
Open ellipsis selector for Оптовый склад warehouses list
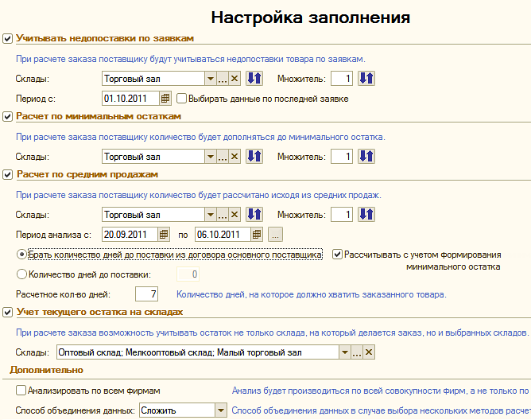[x=357, y=352]
